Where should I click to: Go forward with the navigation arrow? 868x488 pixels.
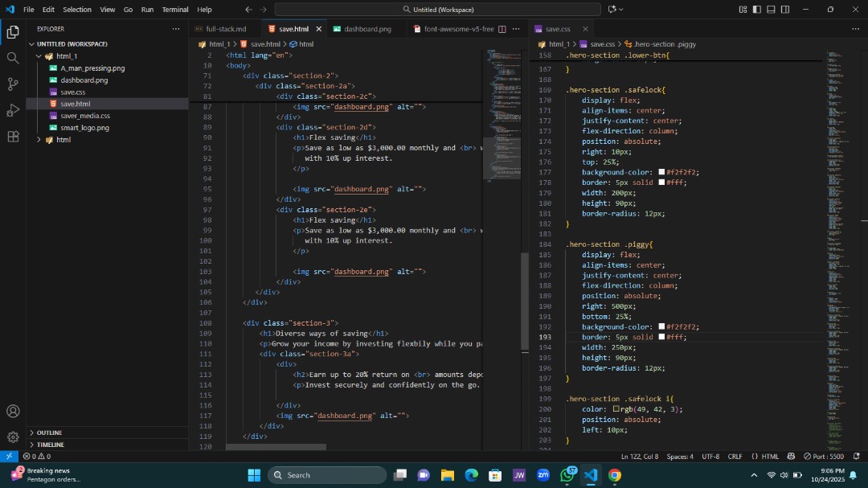[x=263, y=10]
